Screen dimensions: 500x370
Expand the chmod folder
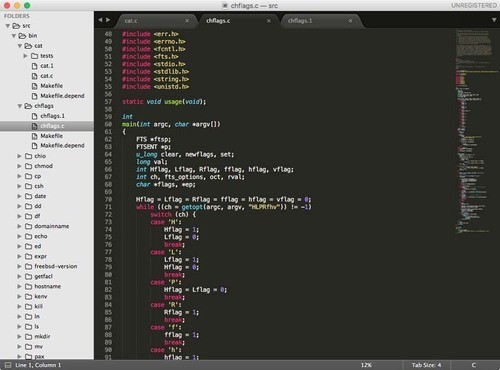pos(20,166)
